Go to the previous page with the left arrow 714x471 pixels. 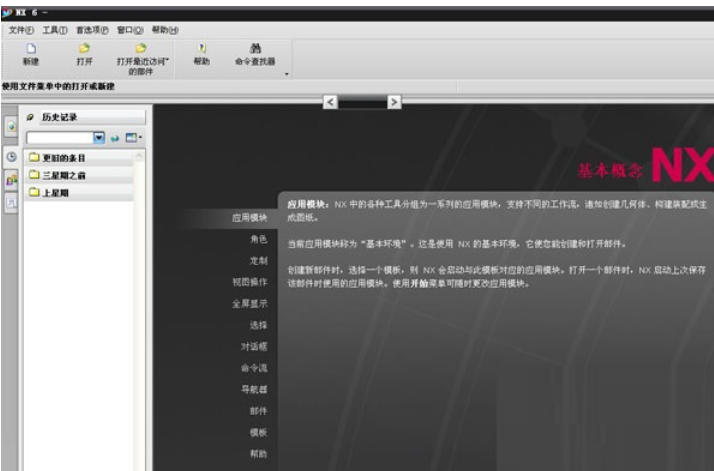point(331,102)
